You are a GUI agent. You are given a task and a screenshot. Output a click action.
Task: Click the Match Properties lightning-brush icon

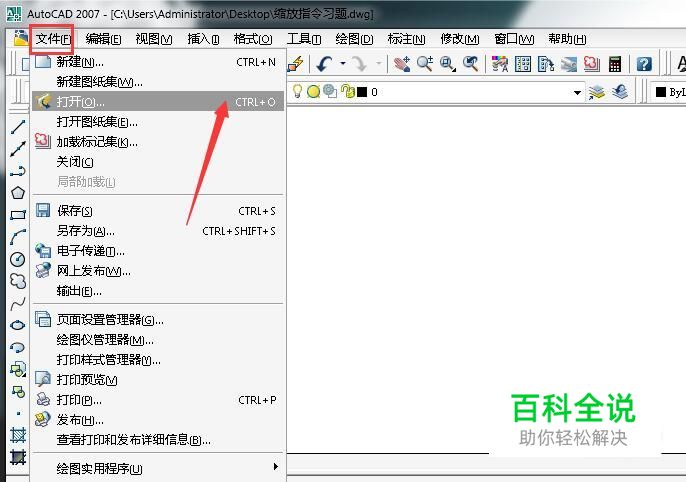[x=296, y=64]
